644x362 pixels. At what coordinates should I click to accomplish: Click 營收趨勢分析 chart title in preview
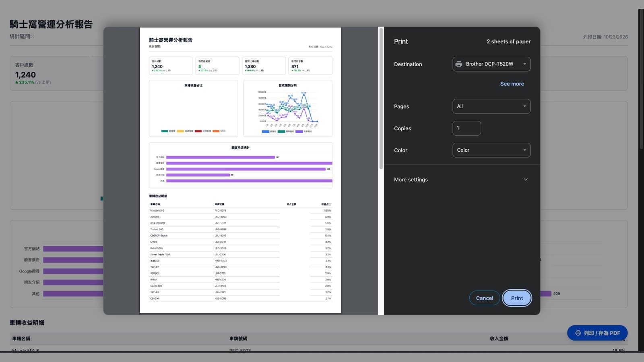288,85
